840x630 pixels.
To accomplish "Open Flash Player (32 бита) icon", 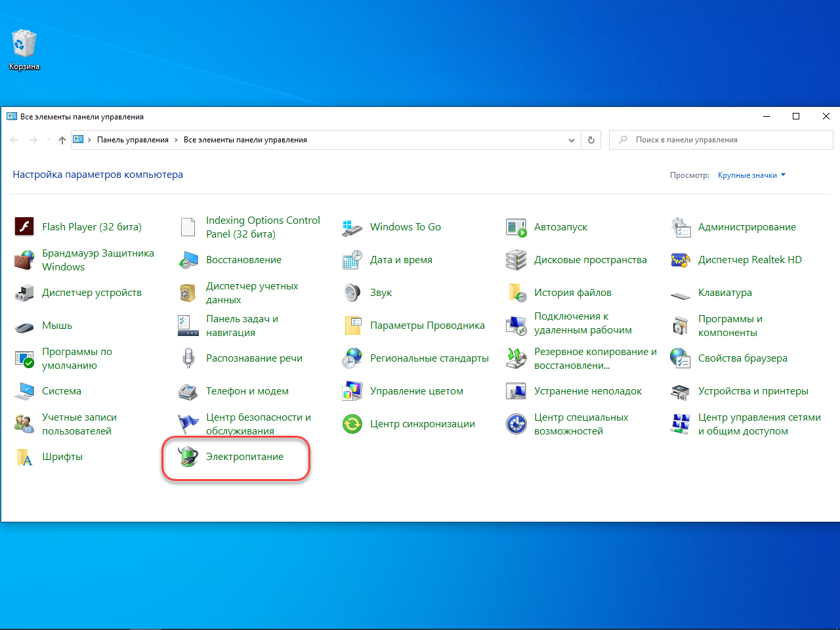I will coord(24,227).
